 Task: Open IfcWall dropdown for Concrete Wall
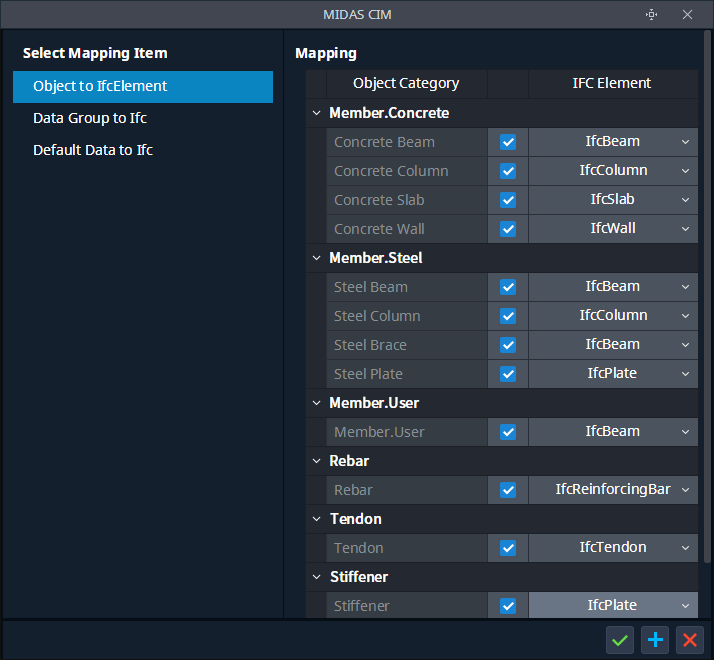613,229
